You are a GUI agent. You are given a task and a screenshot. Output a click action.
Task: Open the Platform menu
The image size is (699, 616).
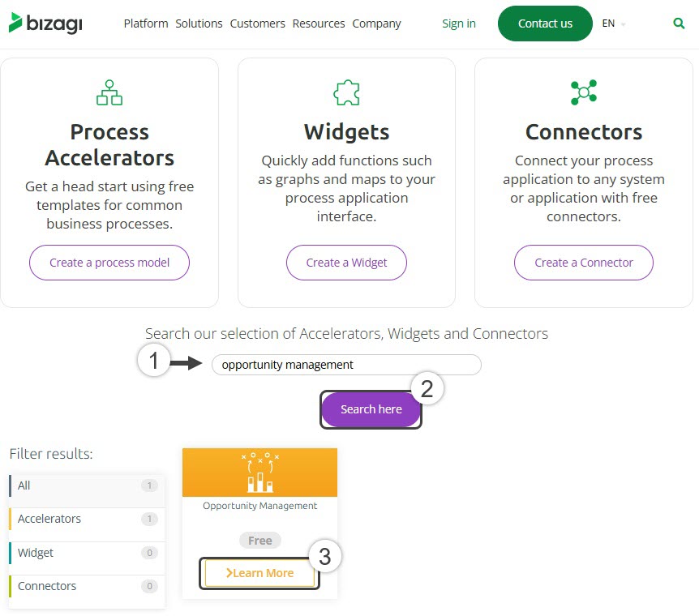145,24
